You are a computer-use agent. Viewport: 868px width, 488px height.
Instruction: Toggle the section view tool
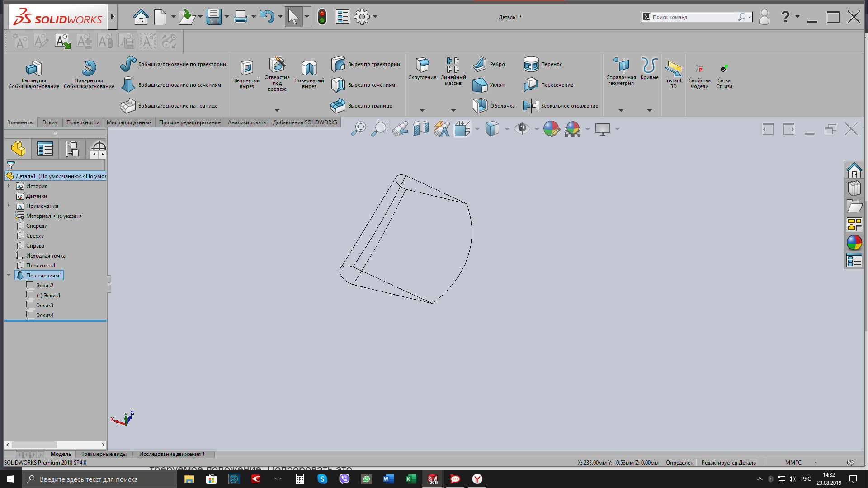420,129
